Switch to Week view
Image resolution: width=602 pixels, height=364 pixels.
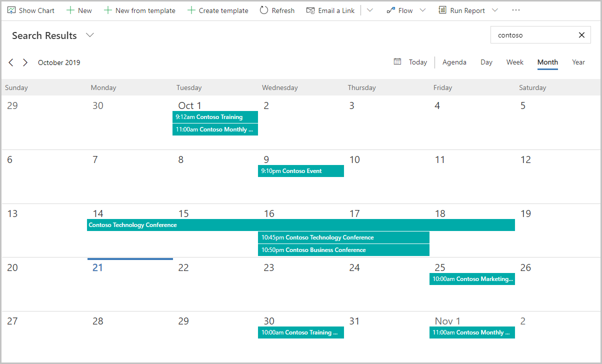515,62
